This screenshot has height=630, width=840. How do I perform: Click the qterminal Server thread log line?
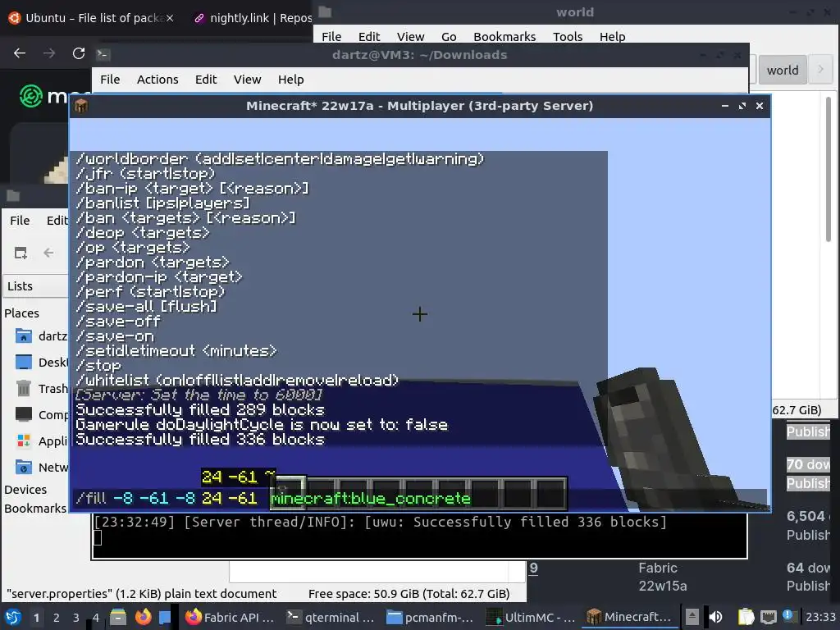(x=381, y=522)
